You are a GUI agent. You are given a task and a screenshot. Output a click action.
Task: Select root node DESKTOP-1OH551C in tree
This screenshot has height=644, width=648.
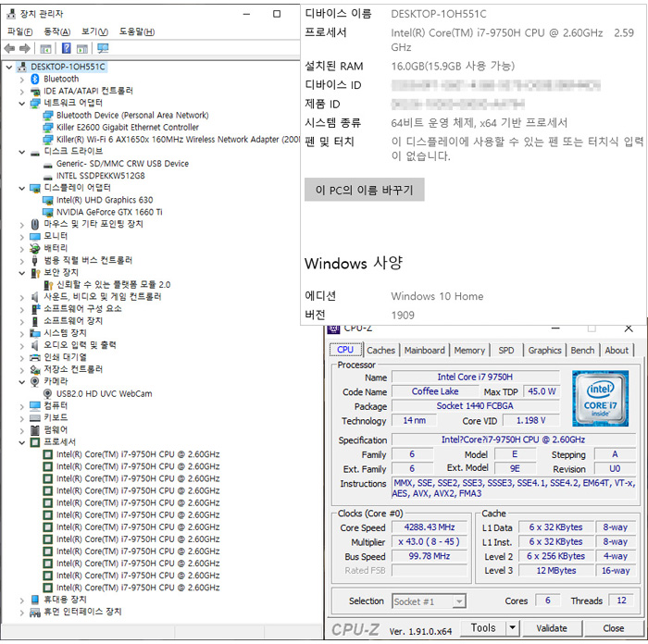[x=68, y=67]
